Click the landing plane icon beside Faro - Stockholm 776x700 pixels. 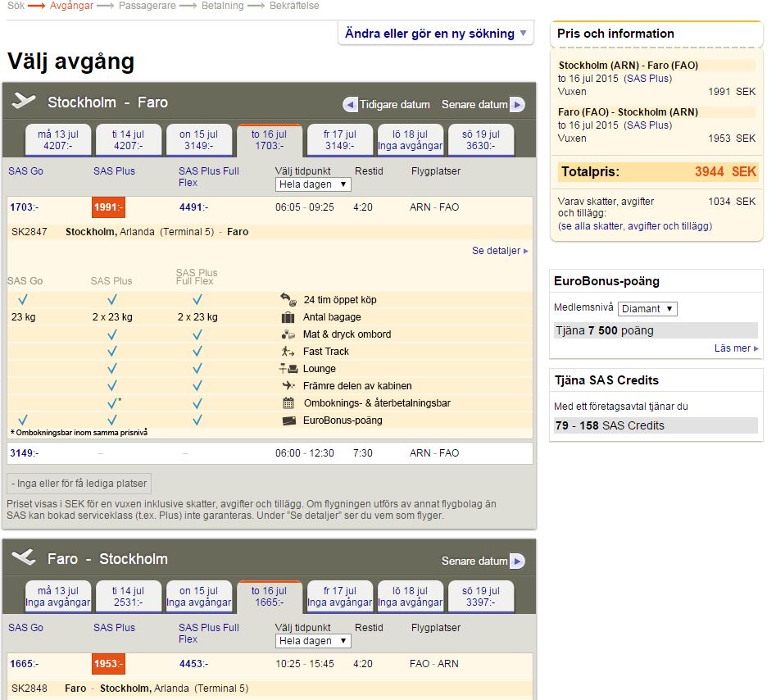24,557
